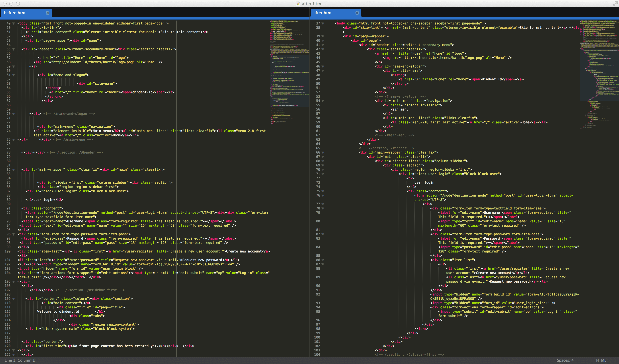The image size is (619, 364).
Task: Click the after.html file icon in title bar
Action: pos(298,4)
